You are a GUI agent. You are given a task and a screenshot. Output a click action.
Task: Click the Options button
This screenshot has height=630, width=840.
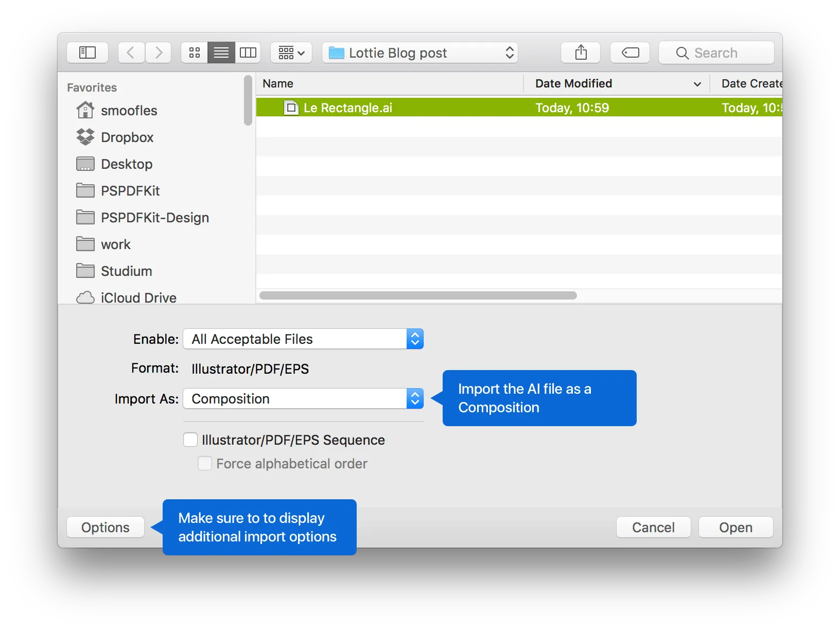click(106, 527)
